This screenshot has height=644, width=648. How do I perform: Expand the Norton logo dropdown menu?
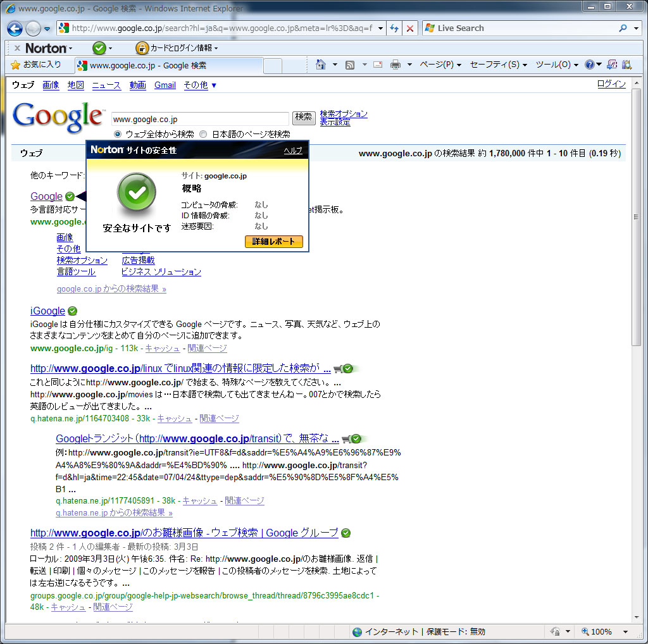71,49
